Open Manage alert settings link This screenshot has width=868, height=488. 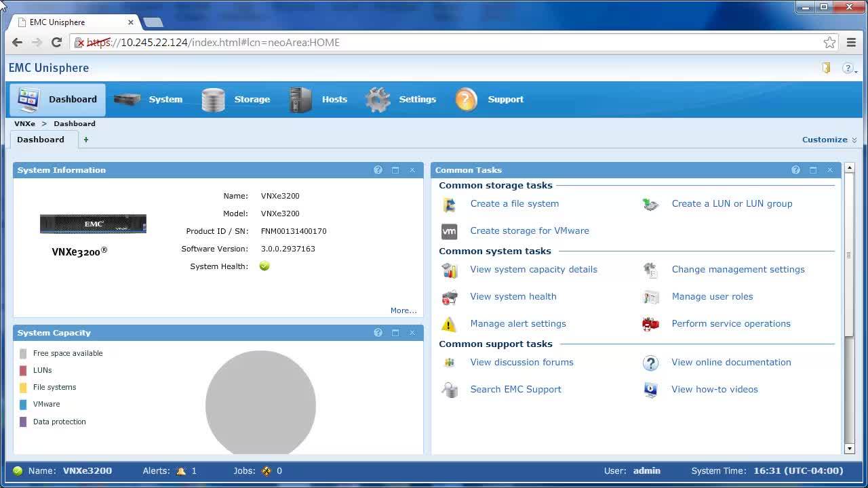click(x=518, y=323)
